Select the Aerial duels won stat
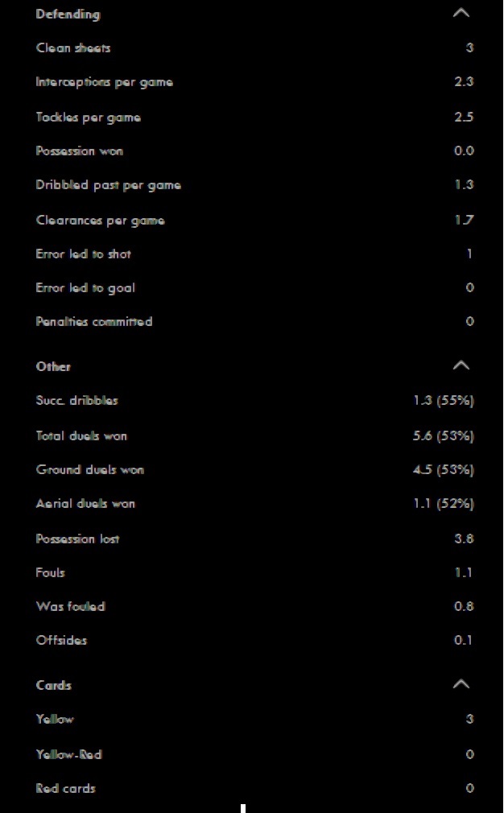The width and height of the screenshot is (504, 813). click(x=254, y=503)
